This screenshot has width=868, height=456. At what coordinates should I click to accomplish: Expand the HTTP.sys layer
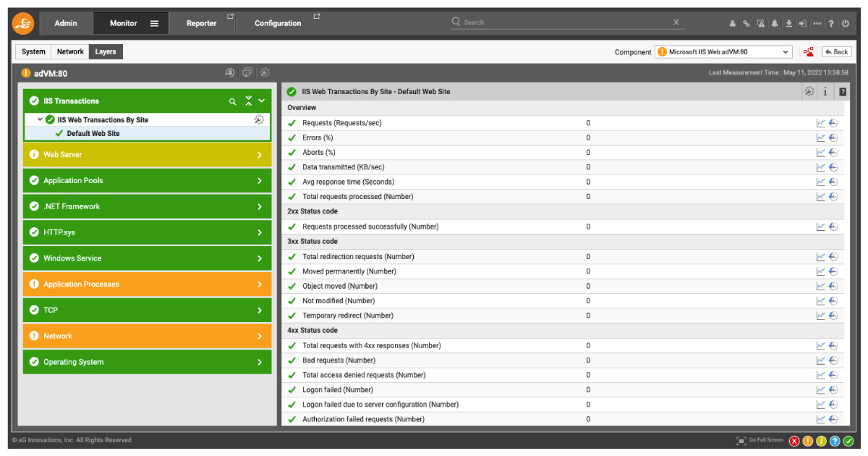[x=147, y=232]
